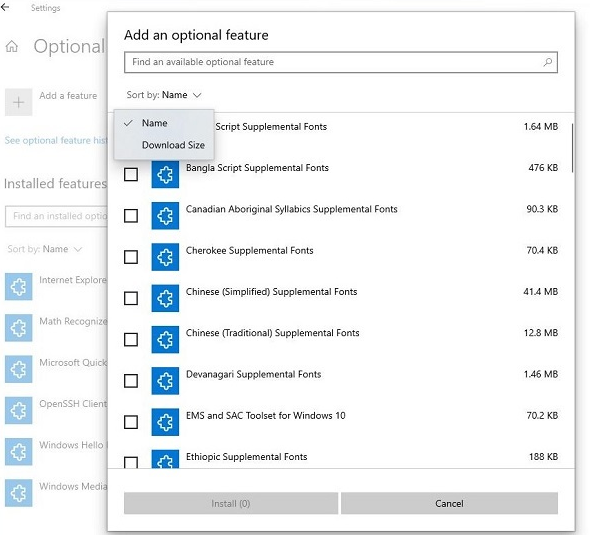Choose Download Size from the sort menu
The height and width of the screenshot is (538, 590).
(173, 145)
